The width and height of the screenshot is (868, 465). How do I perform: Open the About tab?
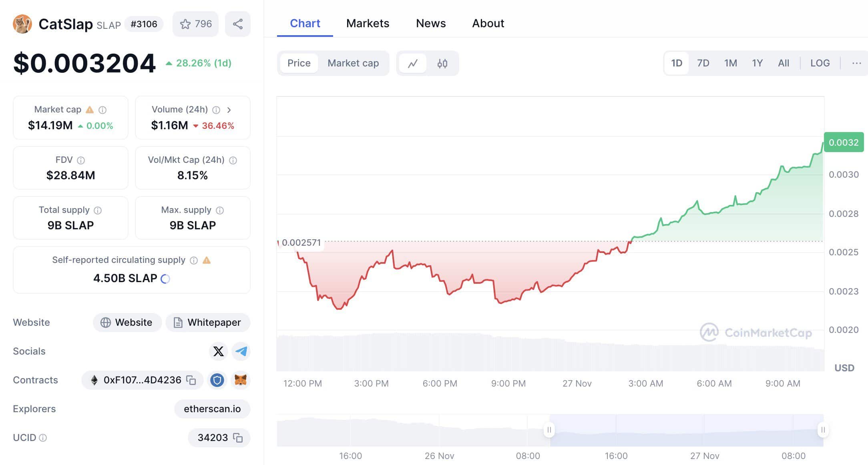tap(488, 23)
